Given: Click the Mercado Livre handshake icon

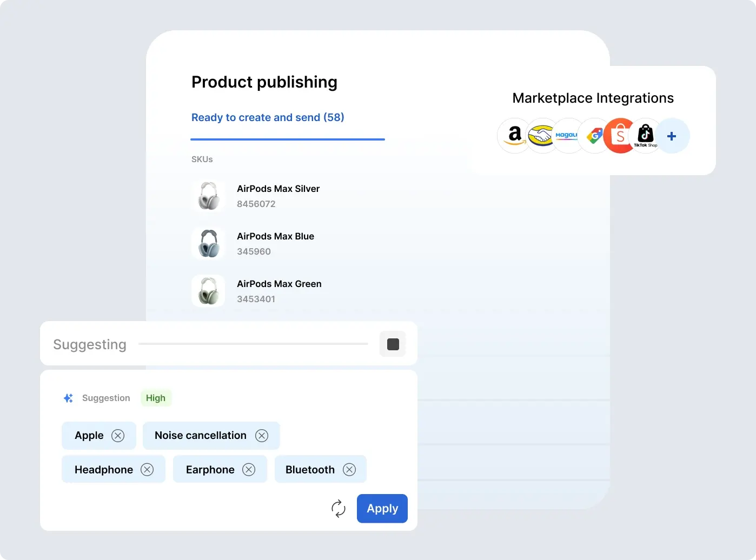Looking at the screenshot, I should [541, 136].
